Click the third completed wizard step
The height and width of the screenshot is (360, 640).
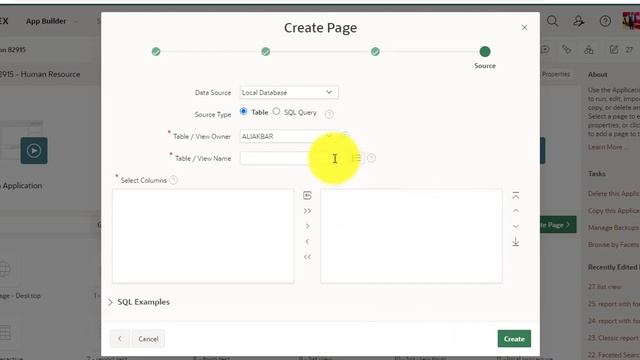tap(375, 52)
